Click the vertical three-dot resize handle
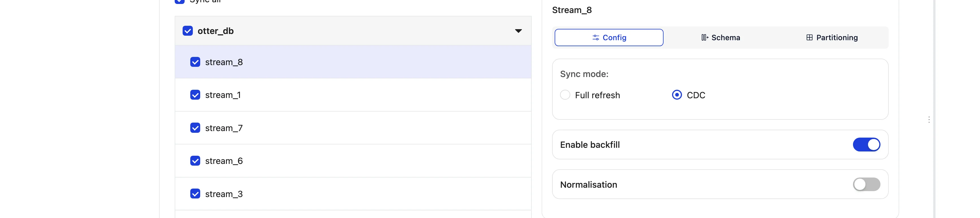Viewport: 980px width, 218px height. click(x=929, y=120)
